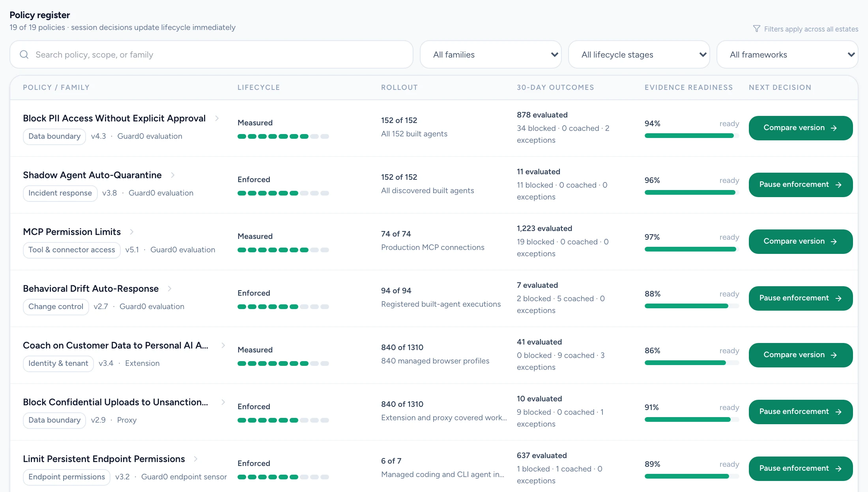Viewport: 868px width, 492px height.
Task: Pause enforcement for Block Confidential Uploads
Action: coord(801,412)
